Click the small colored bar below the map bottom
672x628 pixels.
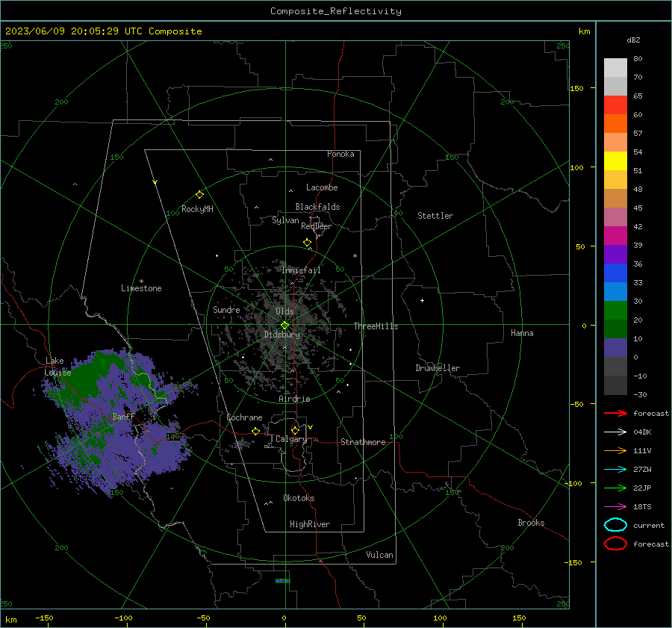(x=282, y=581)
